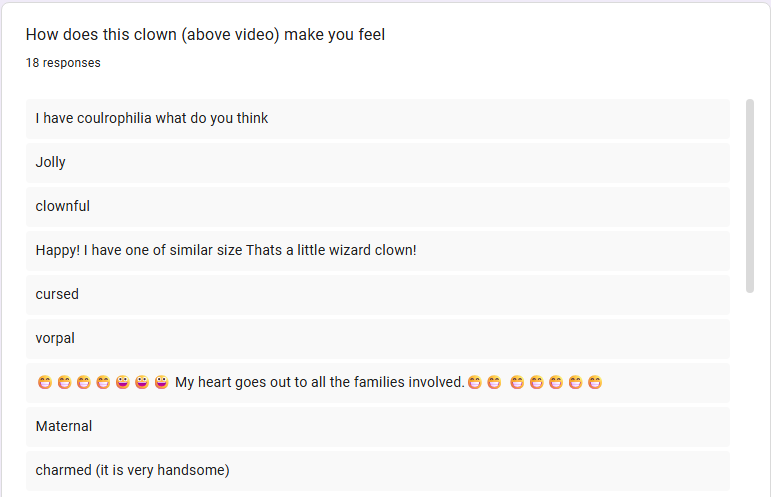
Task: Click the first emoji in the heart response
Action: click(x=44, y=382)
